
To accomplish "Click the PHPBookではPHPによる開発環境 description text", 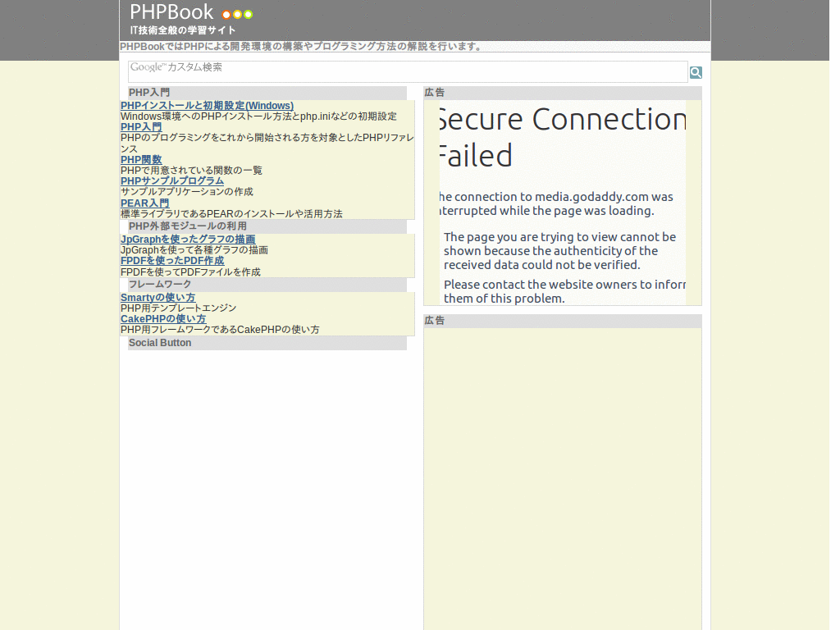I will pos(300,47).
